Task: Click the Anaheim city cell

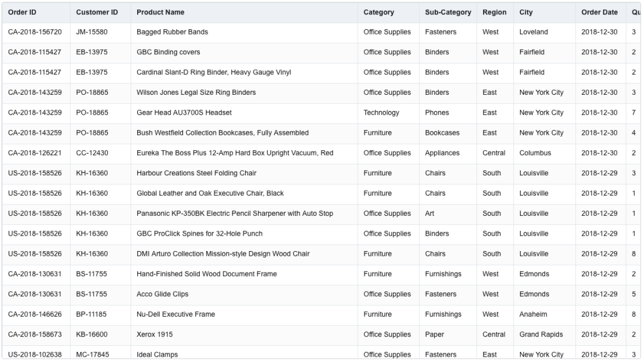Action: tap(534, 314)
